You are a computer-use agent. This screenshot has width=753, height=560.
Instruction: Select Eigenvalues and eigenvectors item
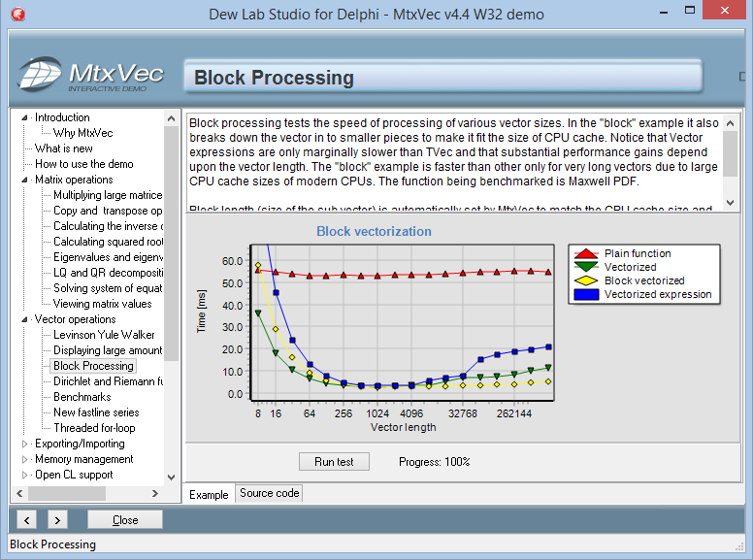(108, 257)
